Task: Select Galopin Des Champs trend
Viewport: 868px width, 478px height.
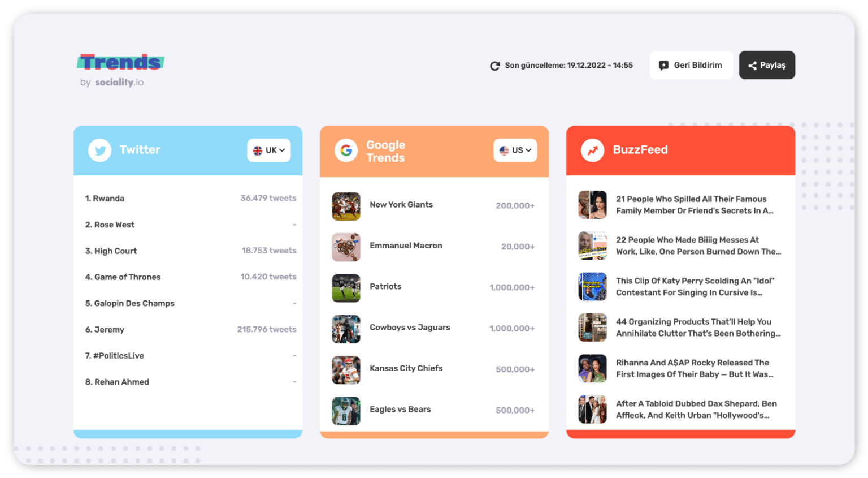Action: click(x=129, y=303)
